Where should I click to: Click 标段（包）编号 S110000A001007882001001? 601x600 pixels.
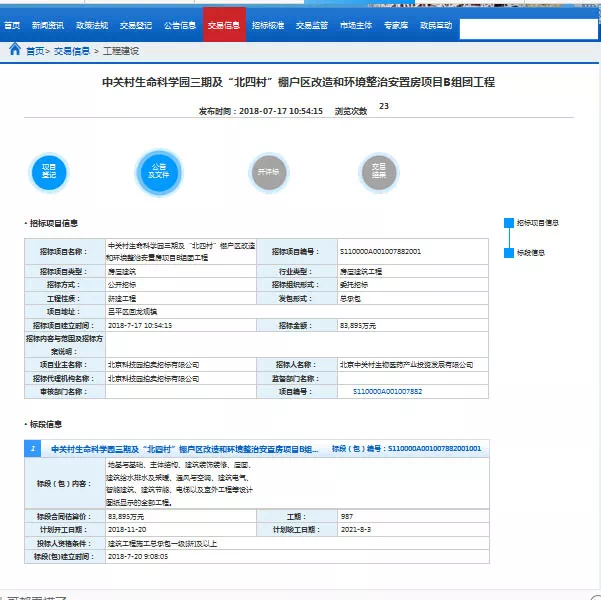[406, 449]
